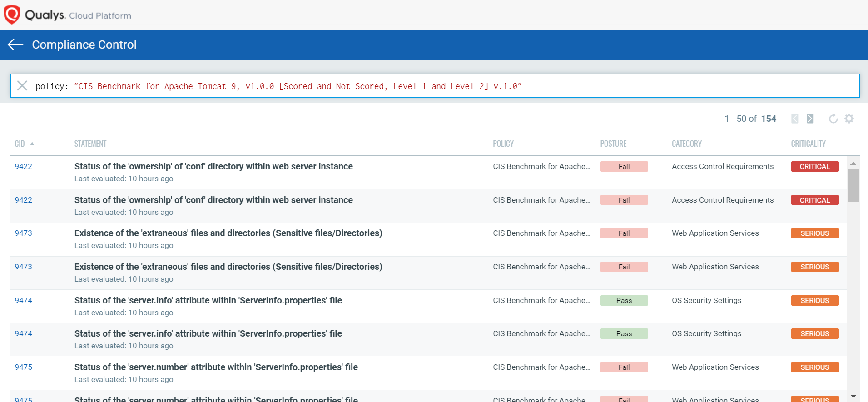
Task: Go back using the Compliance Control arrow
Action: [x=15, y=45]
